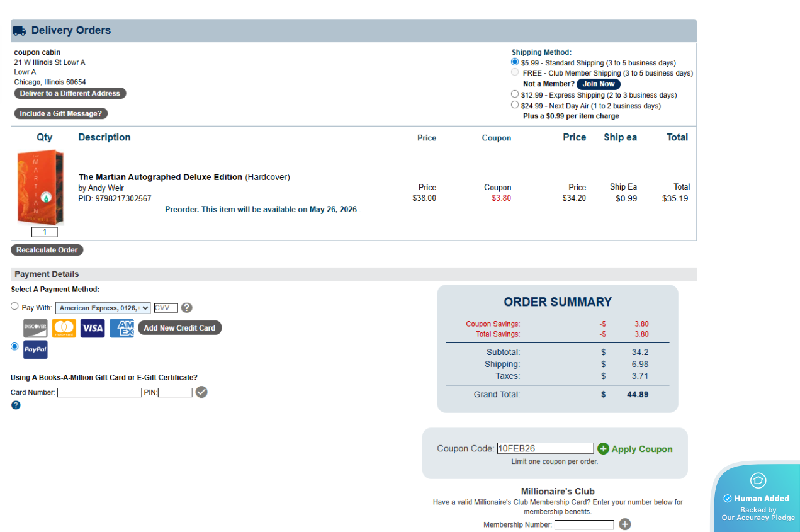Click the green Apply Coupon plus icon
Viewport: 800px width, 532px height.
point(603,449)
